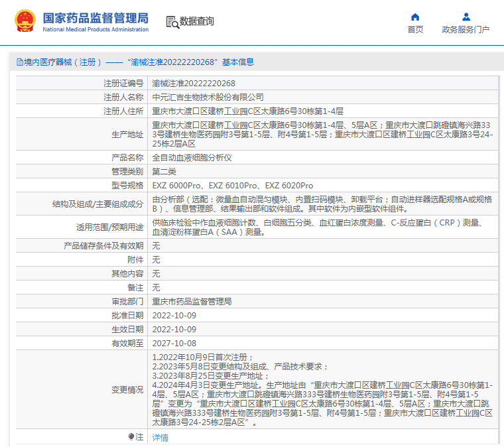Open 政务服务门户 portal link
504x447 pixels.
point(466,30)
